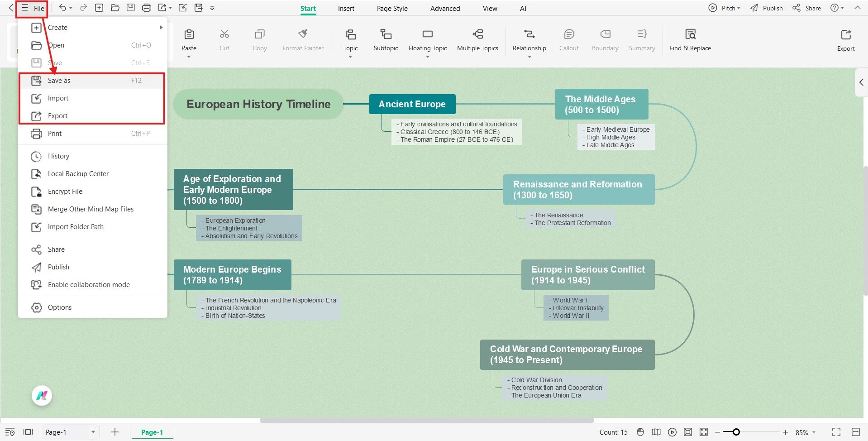Click the undo arrow in the quick toolbar

point(62,8)
